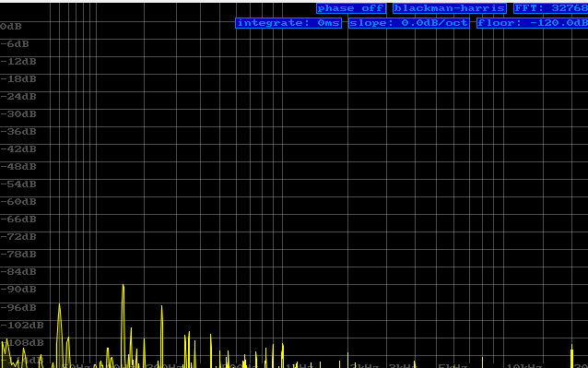Screen dimensions: 588x368
Task: Click the -60dB axis label
Action: coord(18,202)
